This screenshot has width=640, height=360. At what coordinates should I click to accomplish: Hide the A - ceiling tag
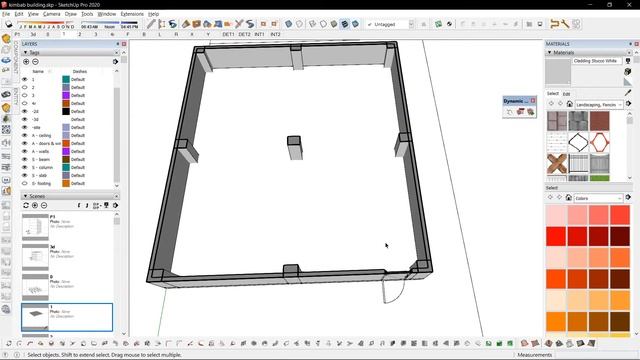point(24,135)
